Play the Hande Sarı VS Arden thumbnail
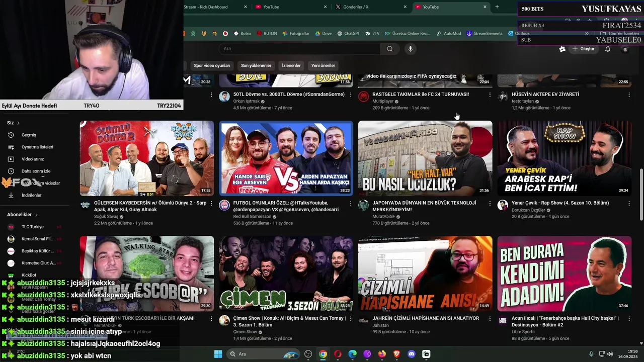Screen dimensions: 644x362 pyautogui.click(x=286, y=158)
